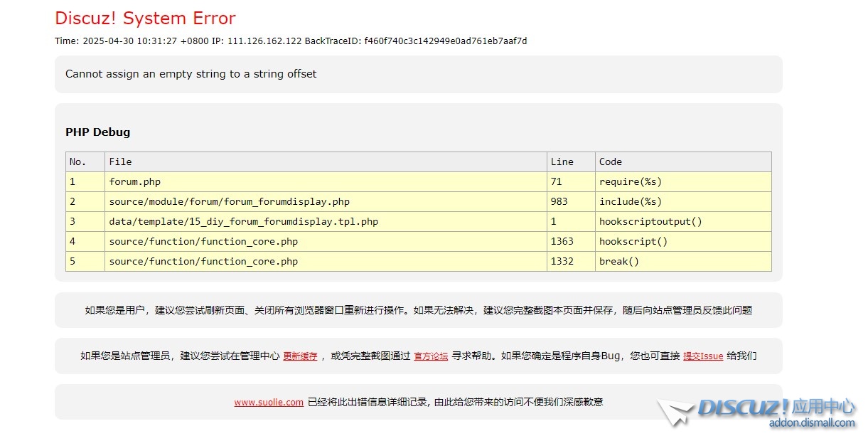The width and height of the screenshot is (868, 441).
Task: Open the 更新缓存 link
Action: [300, 356]
